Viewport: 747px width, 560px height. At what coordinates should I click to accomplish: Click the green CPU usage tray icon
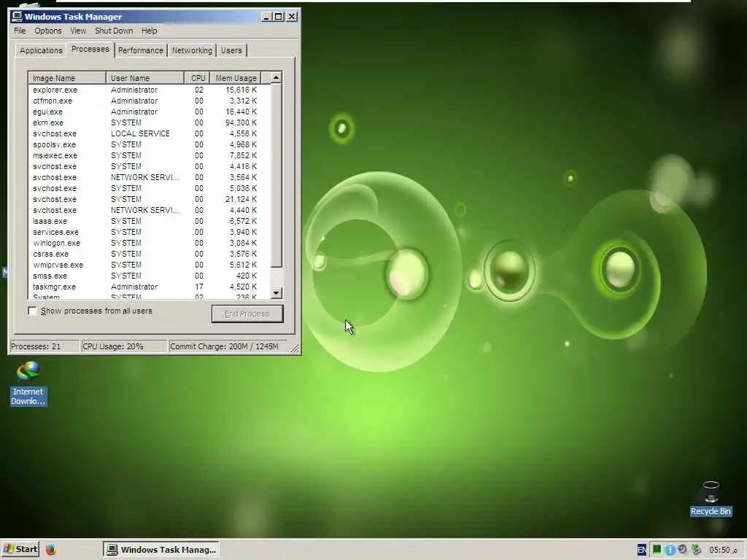point(657,550)
